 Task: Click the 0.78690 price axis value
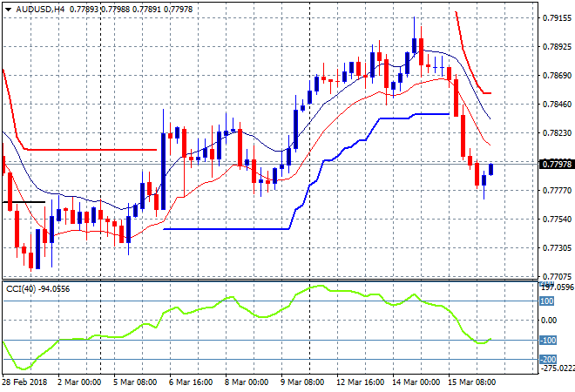click(557, 76)
